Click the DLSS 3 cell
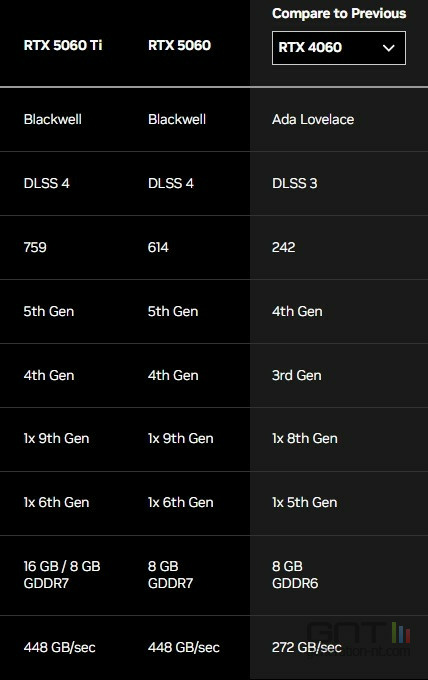 294,183
